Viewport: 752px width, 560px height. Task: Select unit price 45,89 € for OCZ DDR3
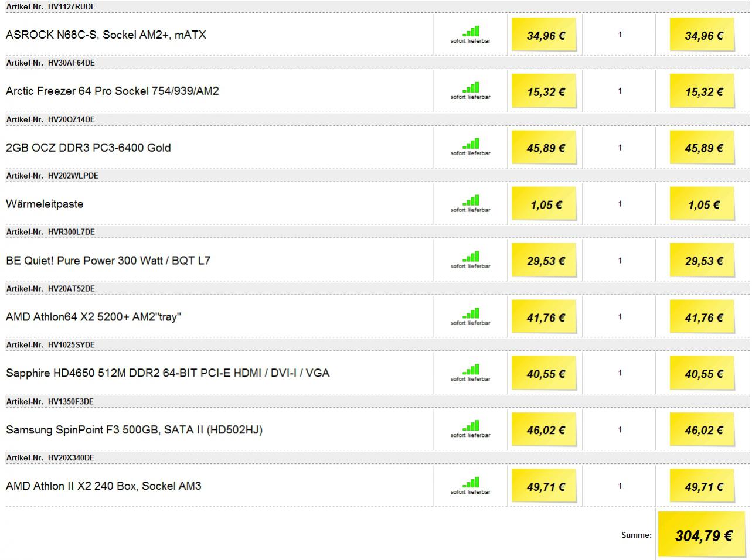[544, 148]
